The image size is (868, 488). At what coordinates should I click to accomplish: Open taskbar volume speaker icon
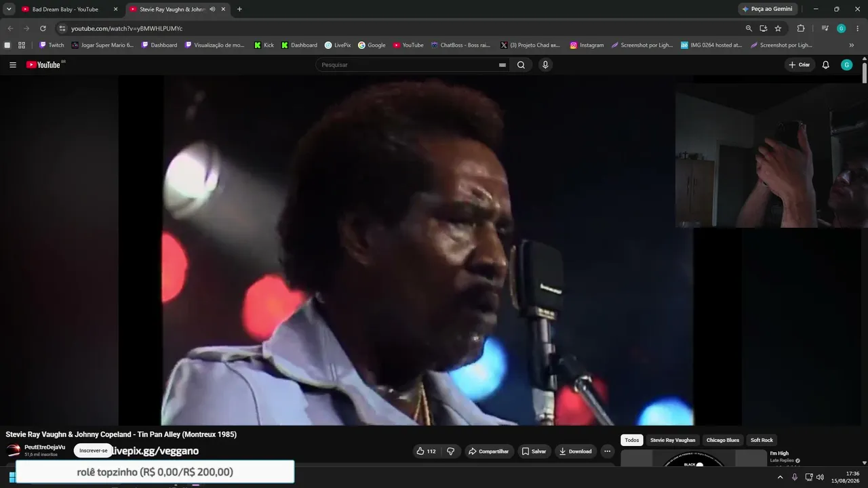point(820,477)
